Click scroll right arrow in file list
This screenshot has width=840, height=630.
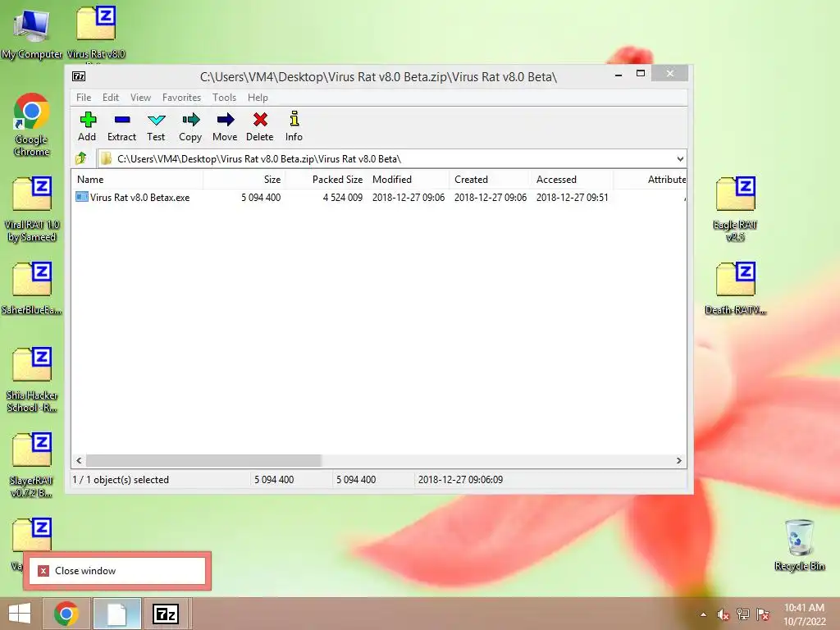[678, 461]
